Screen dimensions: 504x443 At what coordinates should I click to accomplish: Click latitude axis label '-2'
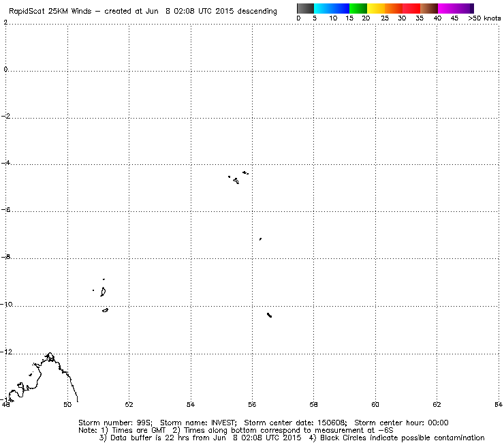pos(5,116)
